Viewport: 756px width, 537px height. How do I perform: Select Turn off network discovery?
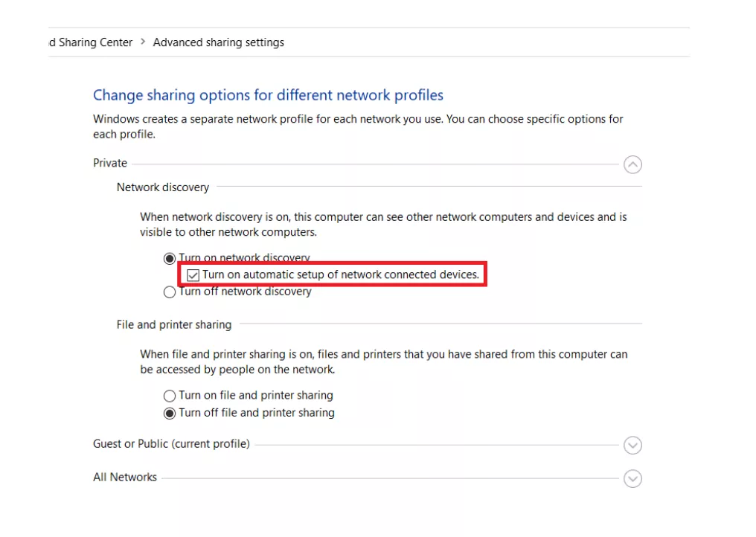point(169,292)
